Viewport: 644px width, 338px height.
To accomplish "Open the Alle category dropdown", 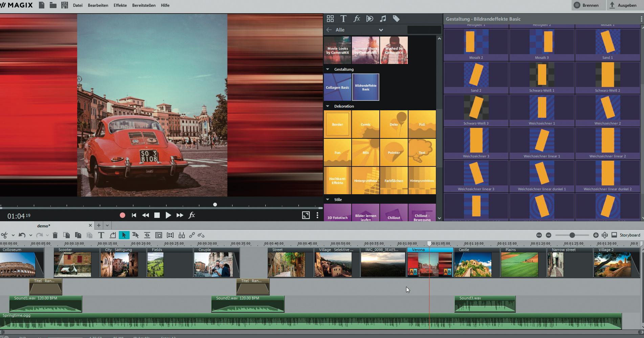I will [381, 30].
